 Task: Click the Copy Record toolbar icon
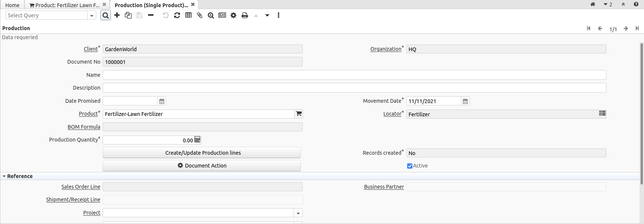pos(128,15)
